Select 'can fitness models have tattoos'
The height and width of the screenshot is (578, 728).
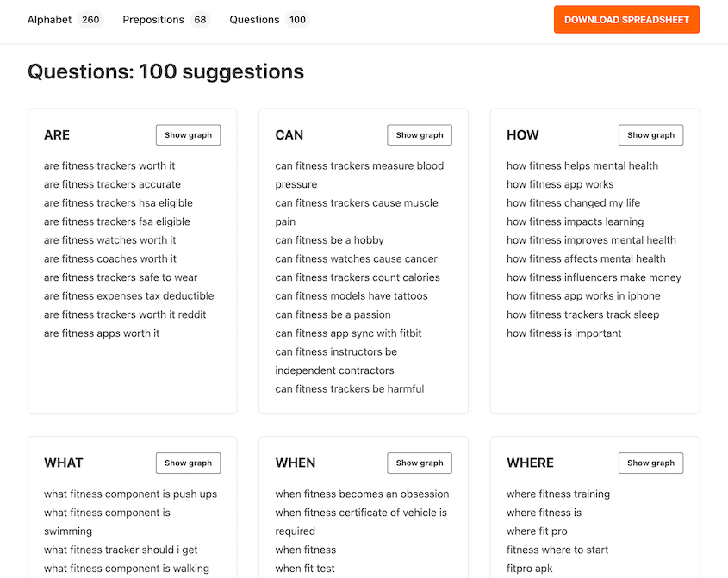[352, 295]
